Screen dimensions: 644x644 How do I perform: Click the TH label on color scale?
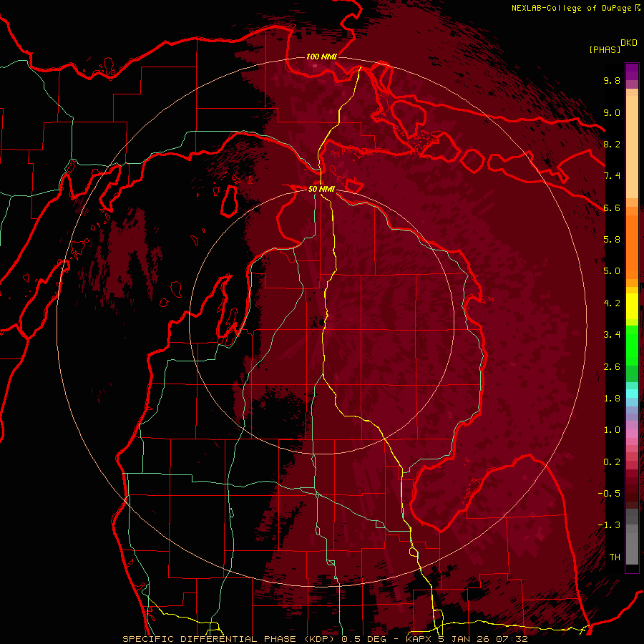click(615, 557)
